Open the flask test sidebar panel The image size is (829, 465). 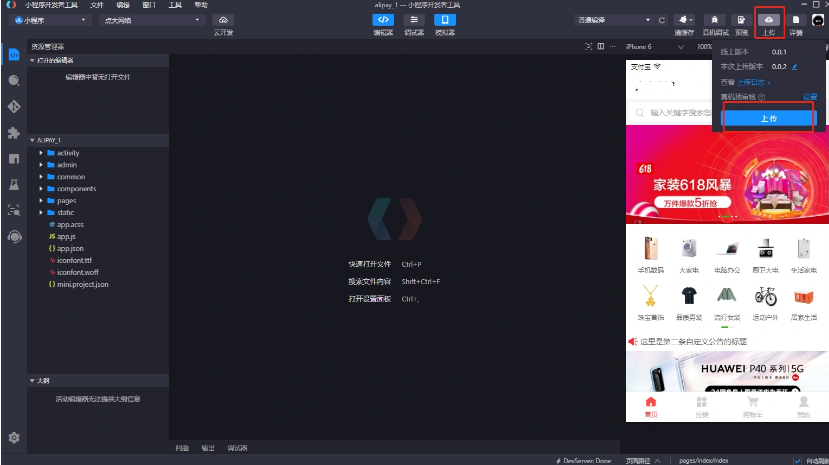point(14,184)
